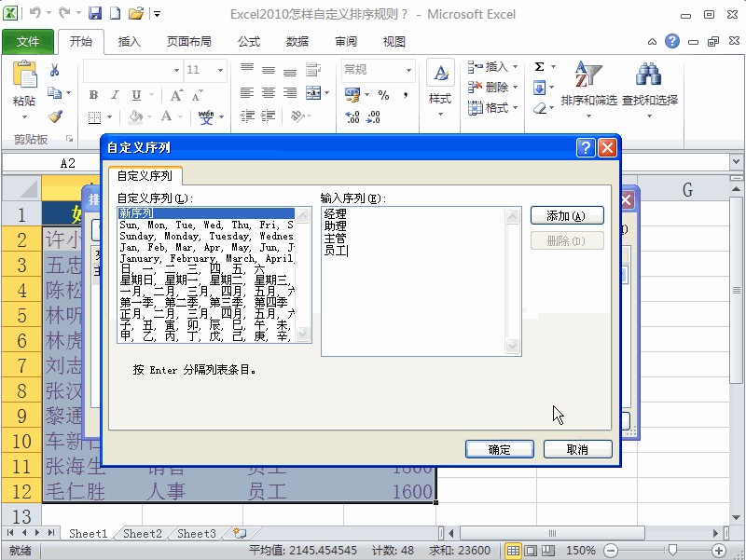Align cell content to top
This screenshot has height=560, width=746.
(x=246, y=69)
